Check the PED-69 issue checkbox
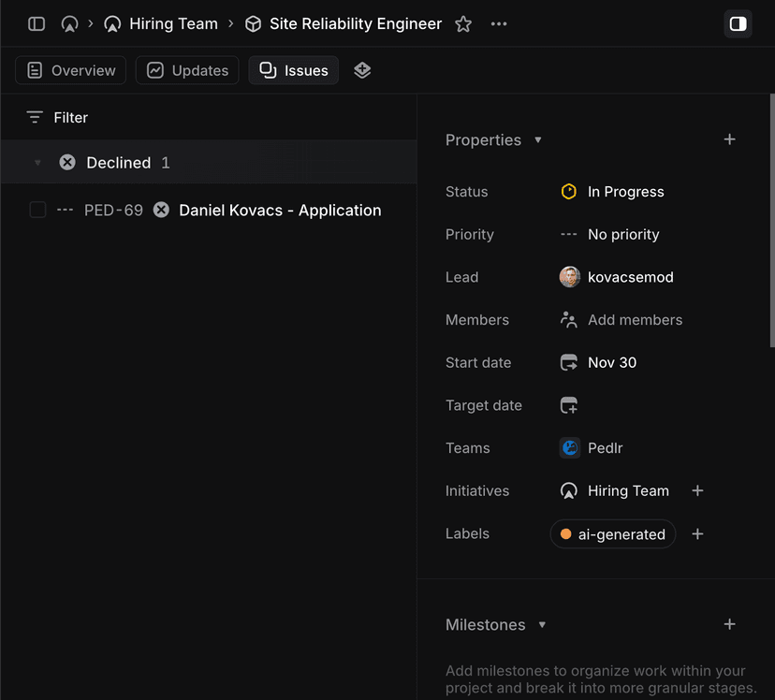 click(37, 210)
